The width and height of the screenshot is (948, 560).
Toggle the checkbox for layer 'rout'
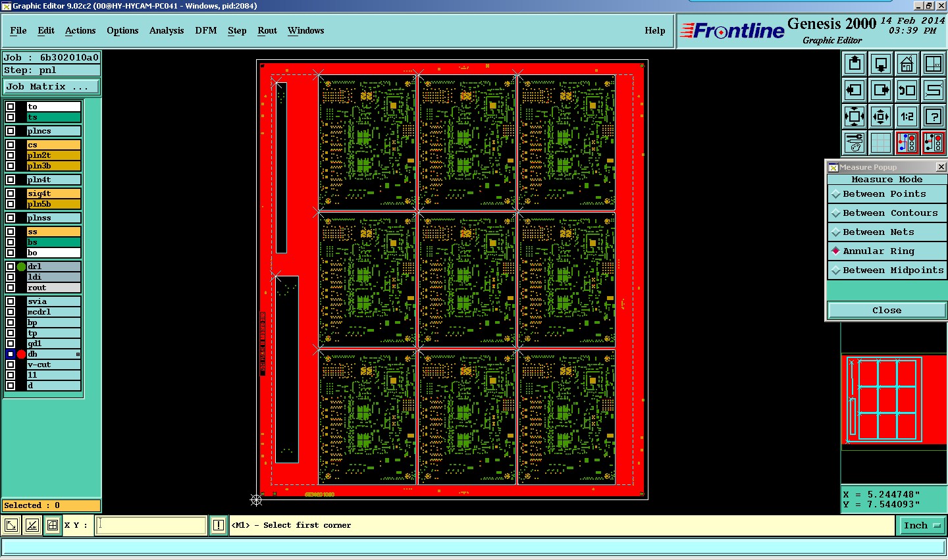coord(11,288)
